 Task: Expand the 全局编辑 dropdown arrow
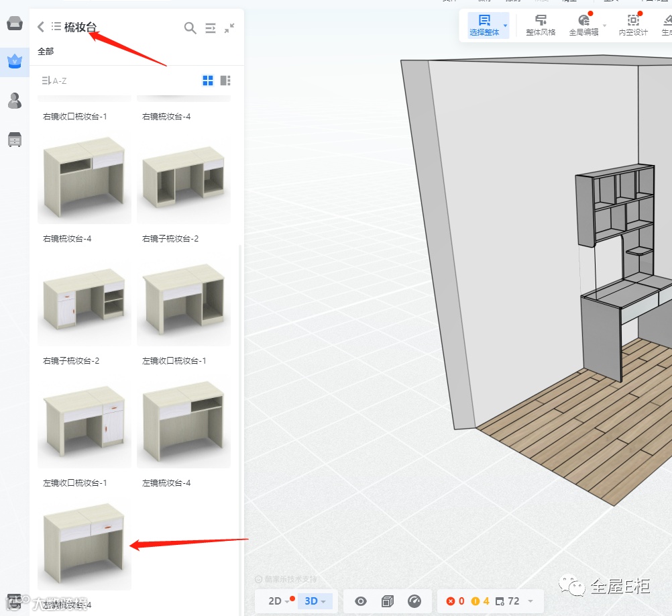pos(604,25)
